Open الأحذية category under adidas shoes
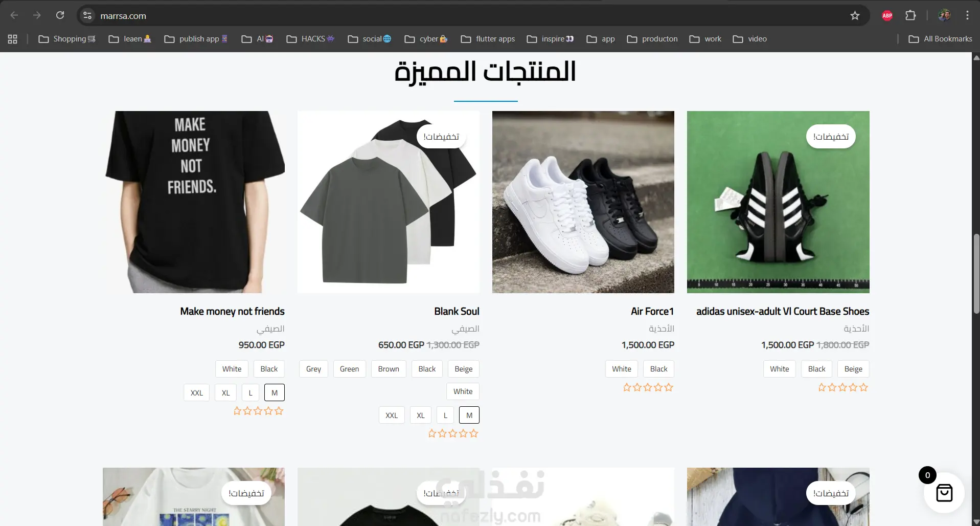Viewport: 980px width, 526px height. click(856, 328)
